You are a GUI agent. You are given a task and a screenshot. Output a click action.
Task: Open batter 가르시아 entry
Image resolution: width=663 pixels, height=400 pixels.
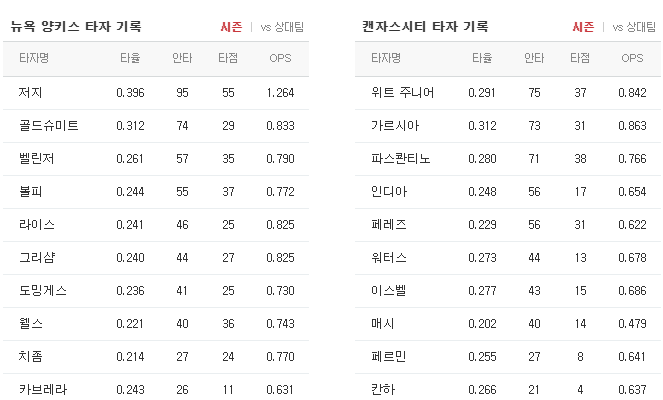[x=508, y=126]
